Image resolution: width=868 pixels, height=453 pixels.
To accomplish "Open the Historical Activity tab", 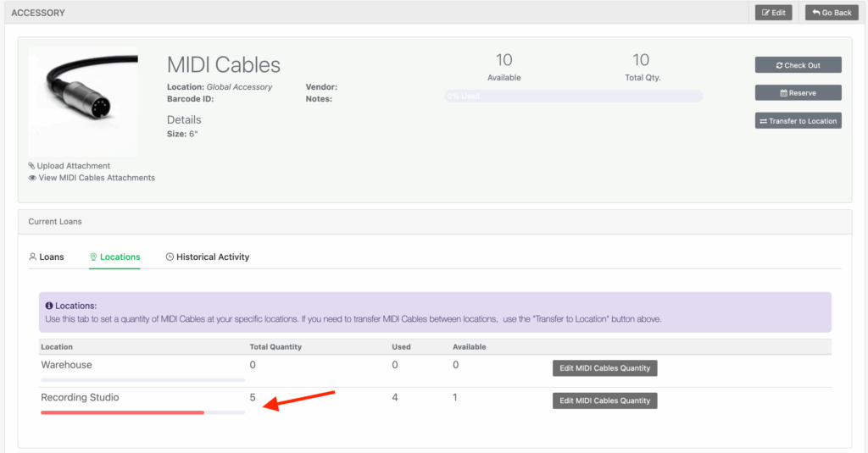I will (208, 257).
